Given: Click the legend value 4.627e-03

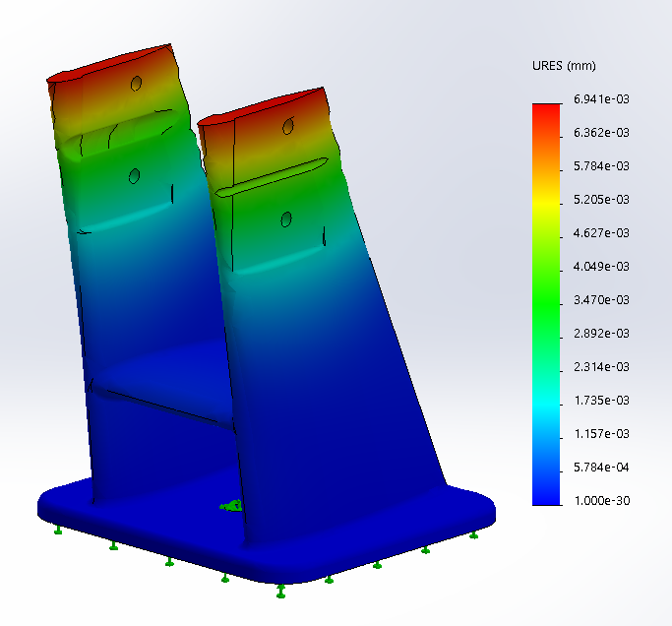Looking at the screenshot, I should (601, 233).
